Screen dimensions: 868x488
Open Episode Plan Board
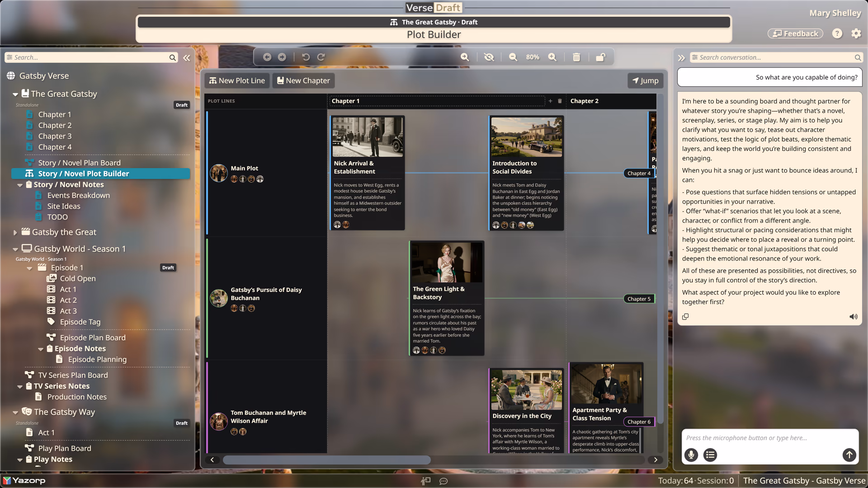coord(93,338)
